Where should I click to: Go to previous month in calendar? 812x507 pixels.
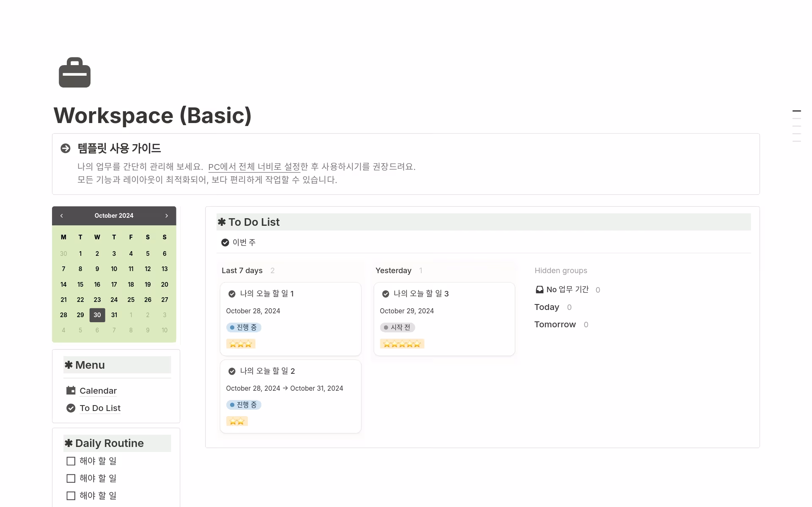click(x=62, y=216)
